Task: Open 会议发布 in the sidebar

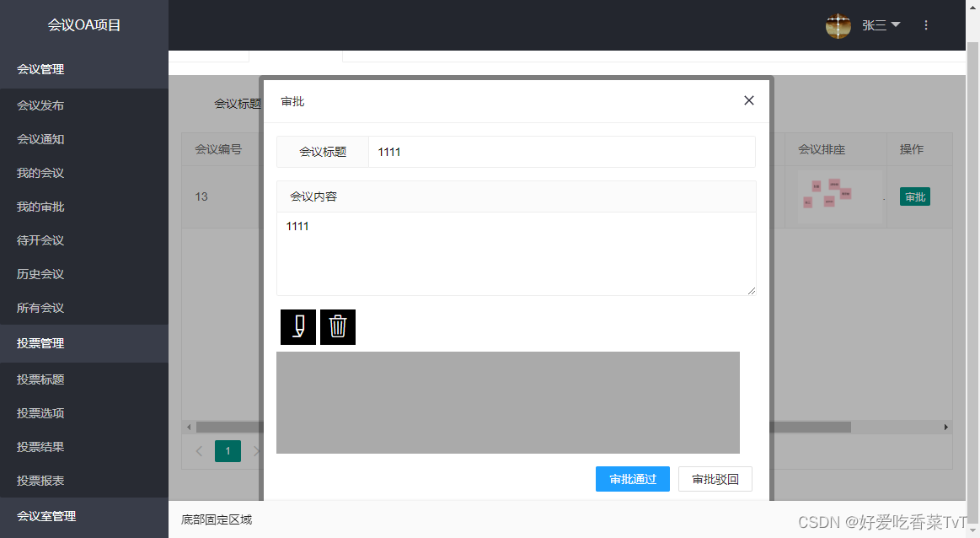Action: tap(84, 105)
